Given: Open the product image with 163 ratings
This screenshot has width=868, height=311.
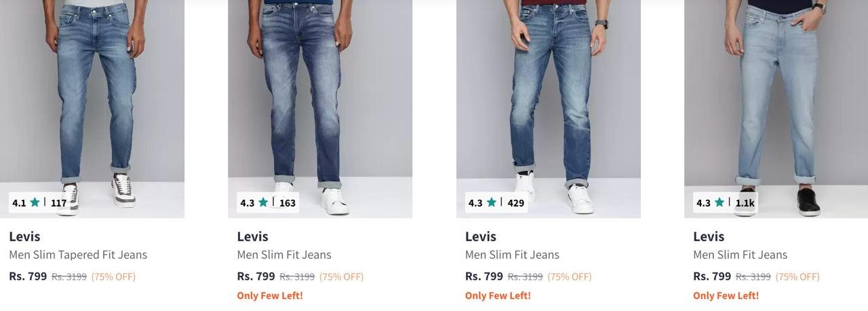Looking at the screenshot, I should (x=320, y=95).
